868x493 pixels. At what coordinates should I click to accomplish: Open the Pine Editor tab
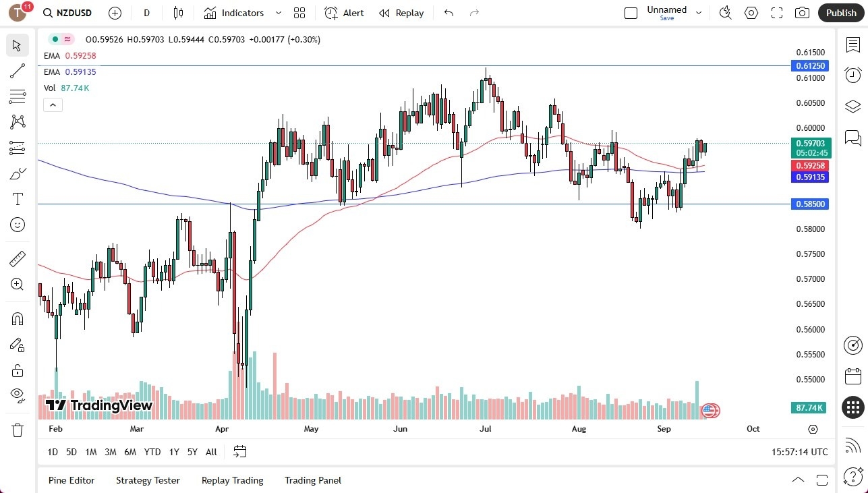(71, 480)
